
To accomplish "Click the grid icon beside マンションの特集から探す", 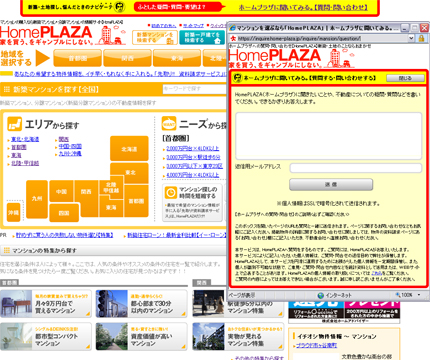I will click(6, 250).
